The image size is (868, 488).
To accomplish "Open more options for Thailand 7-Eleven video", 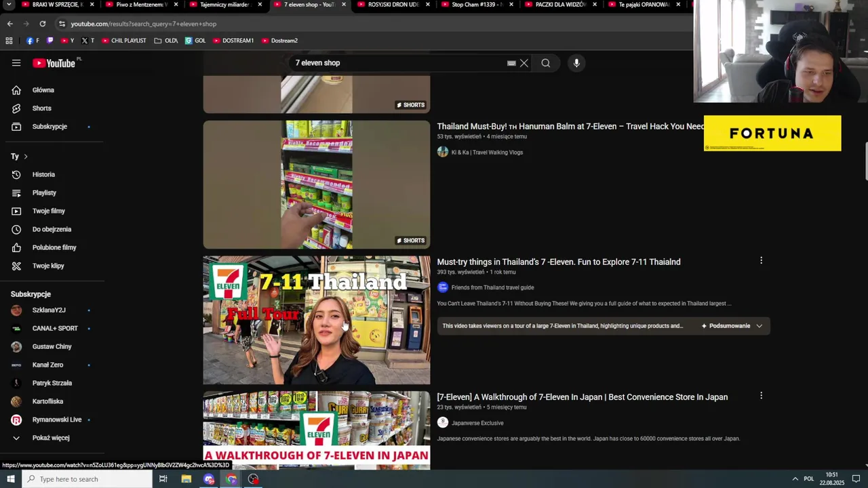I will click(x=761, y=261).
